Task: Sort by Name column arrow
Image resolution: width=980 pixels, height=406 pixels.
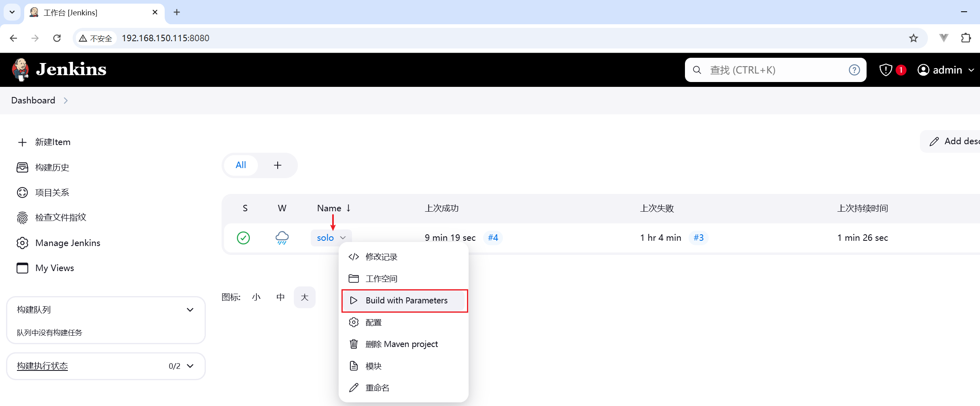Action: tap(348, 208)
